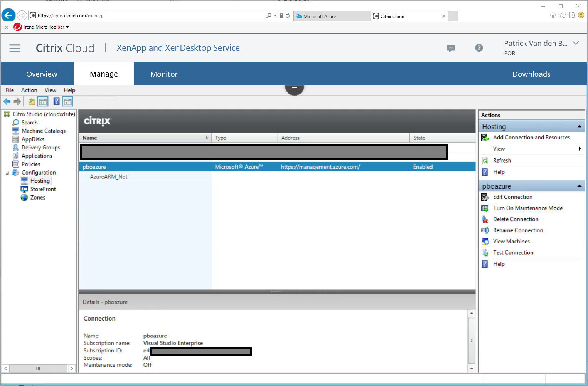Select the pboazure connection row
588x386 pixels.
tap(277, 167)
